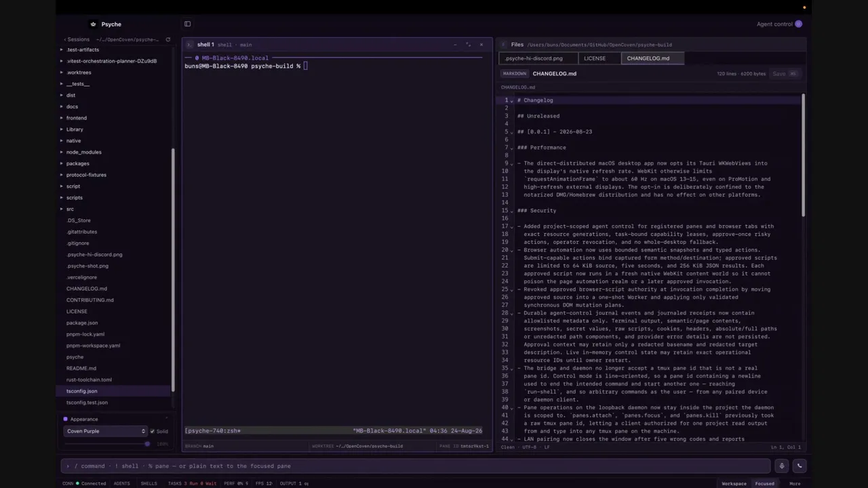Open README.md in the file tree
The width and height of the screenshot is (868, 488).
coord(81,368)
